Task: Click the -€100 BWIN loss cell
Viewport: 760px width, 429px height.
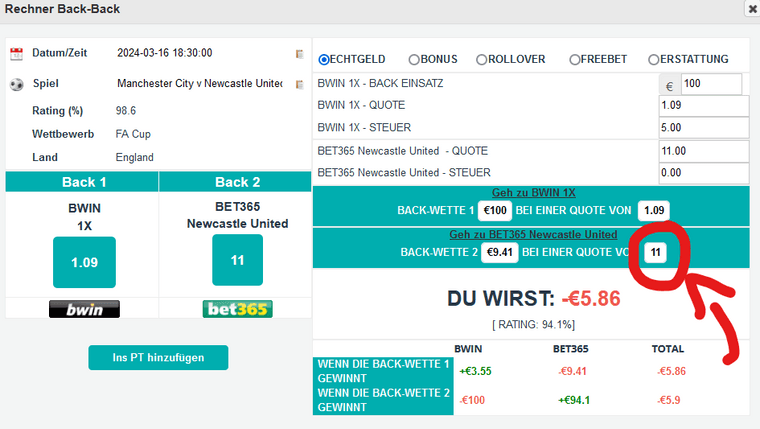Action: [x=472, y=400]
